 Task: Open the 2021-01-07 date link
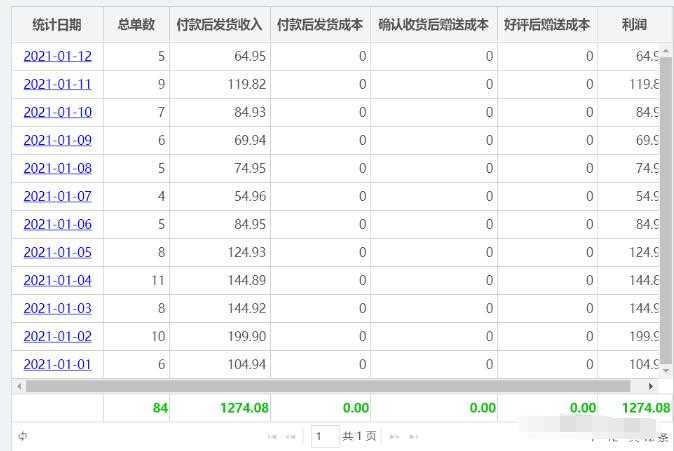coord(57,197)
